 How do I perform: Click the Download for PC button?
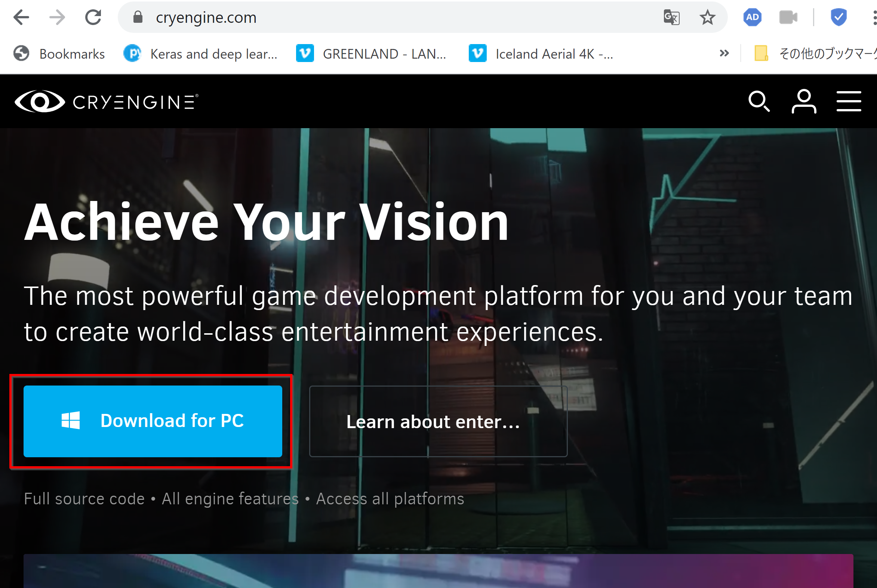(x=153, y=421)
